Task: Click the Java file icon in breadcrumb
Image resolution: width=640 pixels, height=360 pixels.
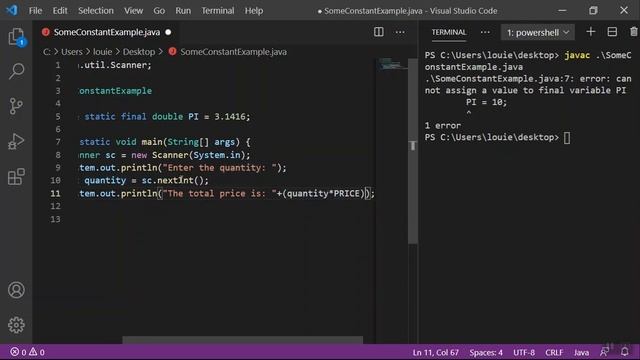Action: click(173, 51)
